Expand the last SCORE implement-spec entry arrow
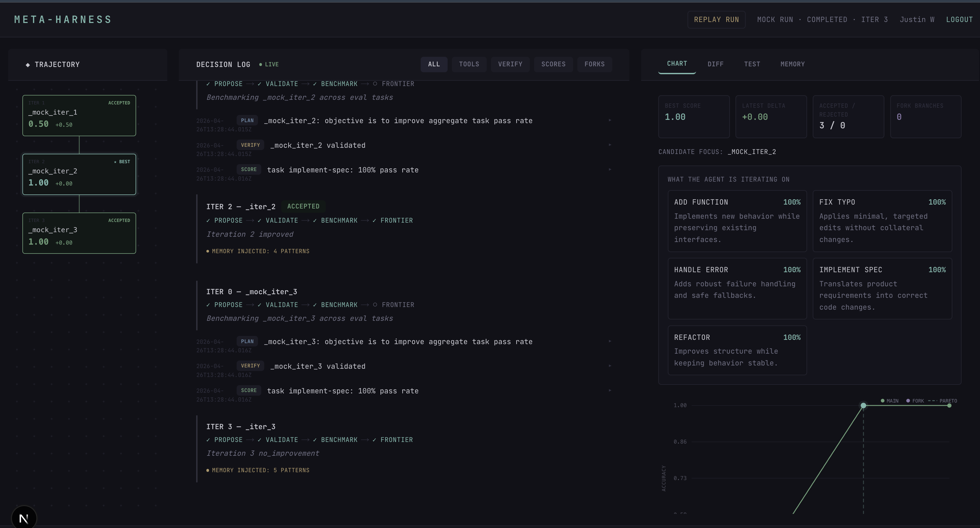 pos(610,391)
